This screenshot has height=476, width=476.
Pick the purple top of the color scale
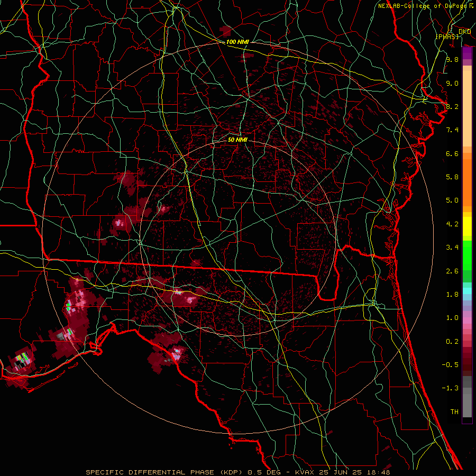point(467,53)
